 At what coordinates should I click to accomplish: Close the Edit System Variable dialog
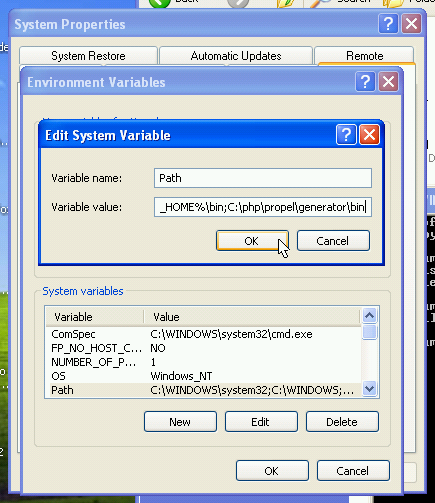[x=369, y=135]
